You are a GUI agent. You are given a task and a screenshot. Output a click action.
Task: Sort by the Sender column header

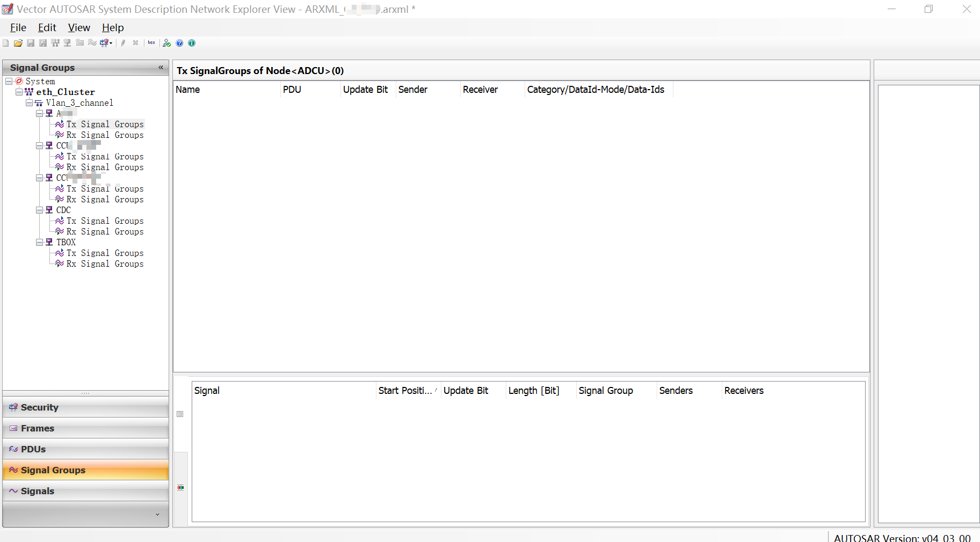[x=428, y=90]
